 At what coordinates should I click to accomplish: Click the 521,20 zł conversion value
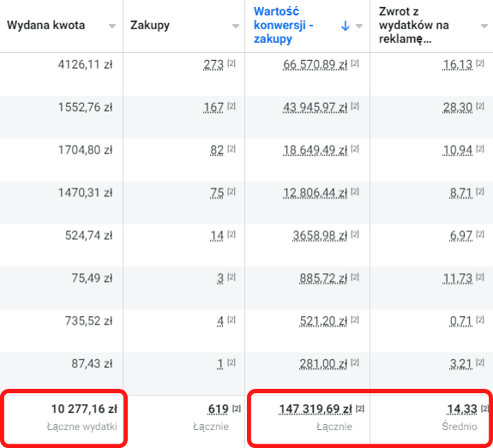323,321
